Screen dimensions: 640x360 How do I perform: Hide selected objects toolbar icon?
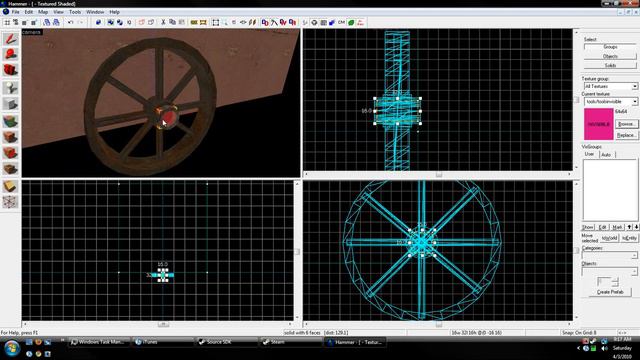point(142,22)
